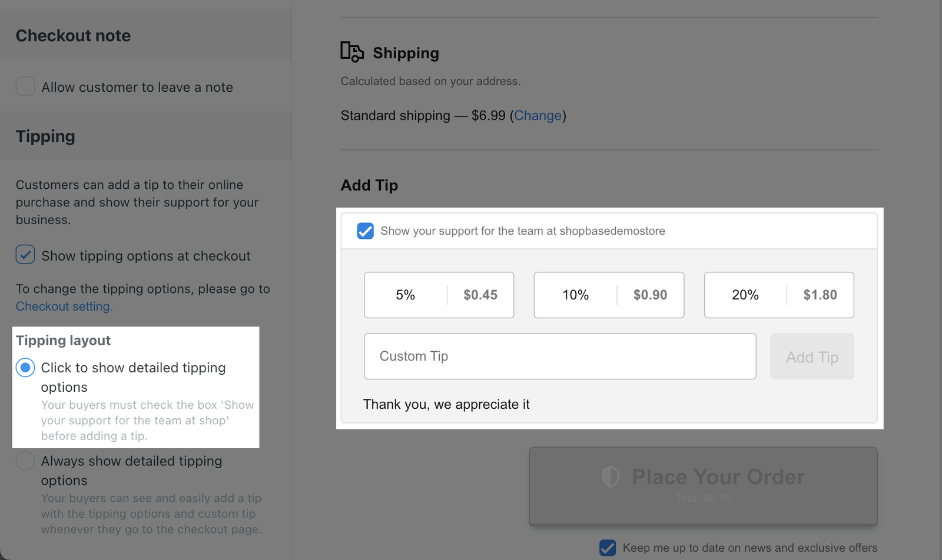Select Click to show detailed tipping options
942x560 pixels.
point(25,368)
